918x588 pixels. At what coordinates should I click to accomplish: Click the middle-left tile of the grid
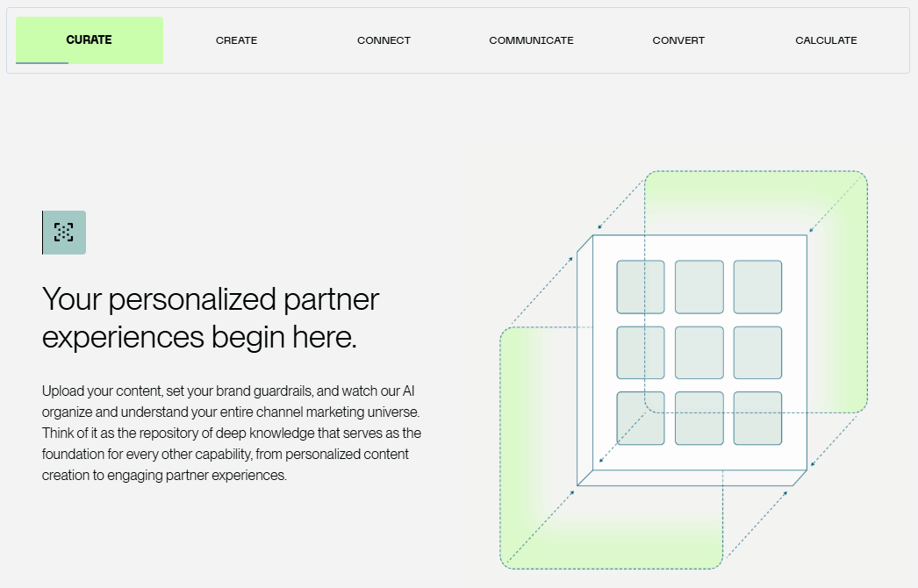point(641,353)
